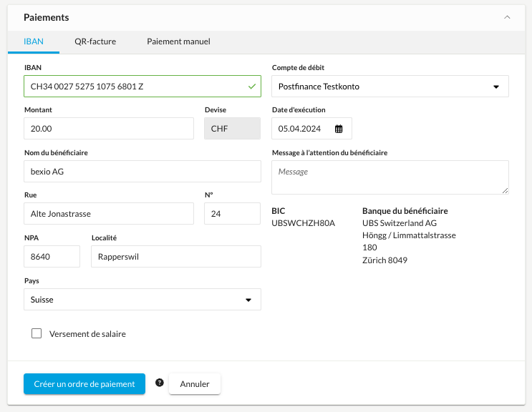The height and width of the screenshot is (412, 532).
Task: Click Créer un ordre de paiement
Action: point(84,384)
